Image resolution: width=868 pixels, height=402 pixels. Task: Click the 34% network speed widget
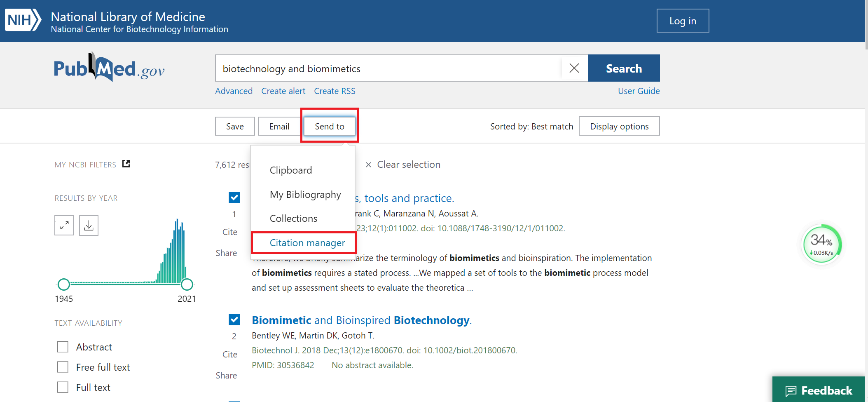click(822, 244)
